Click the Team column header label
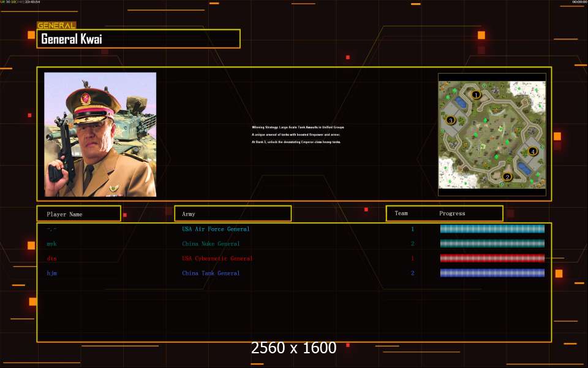The width and height of the screenshot is (588, 368). pos(401,213)
